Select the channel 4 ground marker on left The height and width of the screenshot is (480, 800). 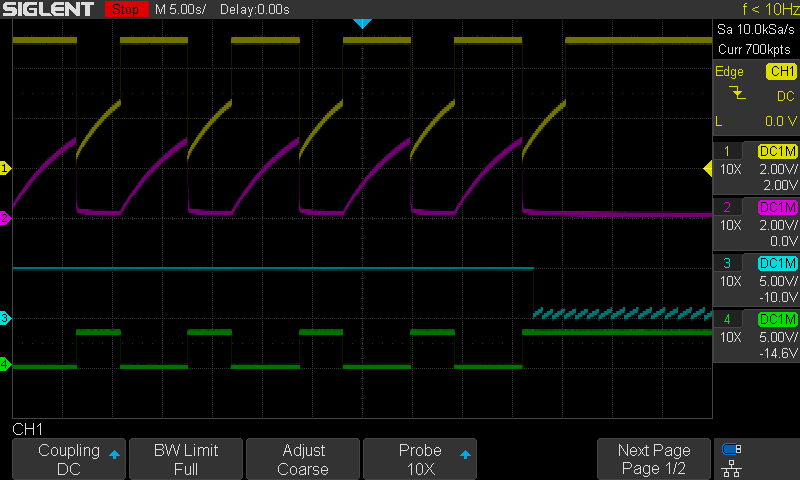5,364
